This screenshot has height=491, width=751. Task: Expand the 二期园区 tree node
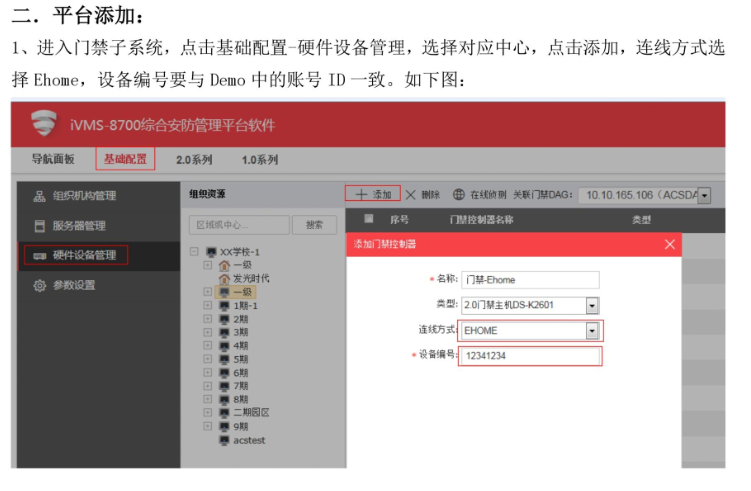pos(207,412)
